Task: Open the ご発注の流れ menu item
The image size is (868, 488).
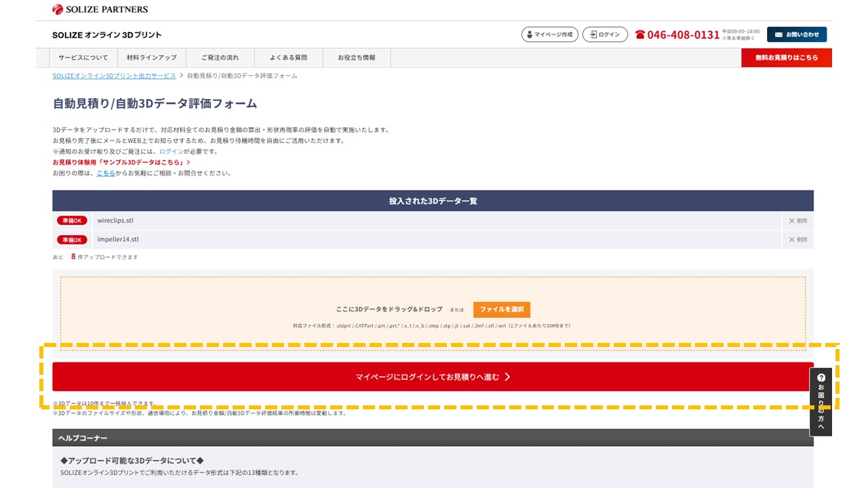Action: coord(220,58)
